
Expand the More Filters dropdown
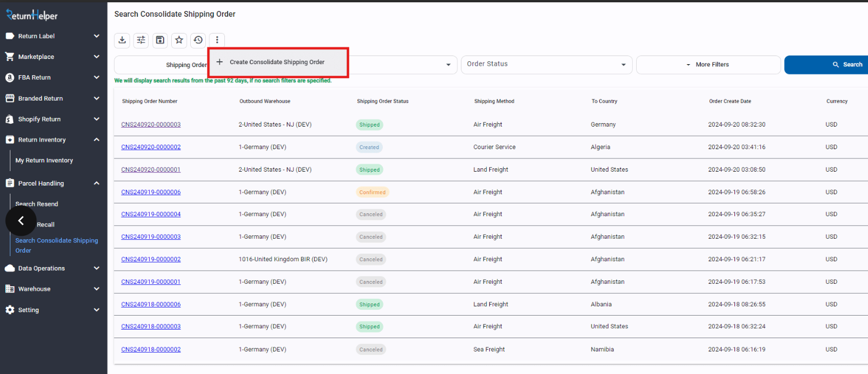[708, 65]
